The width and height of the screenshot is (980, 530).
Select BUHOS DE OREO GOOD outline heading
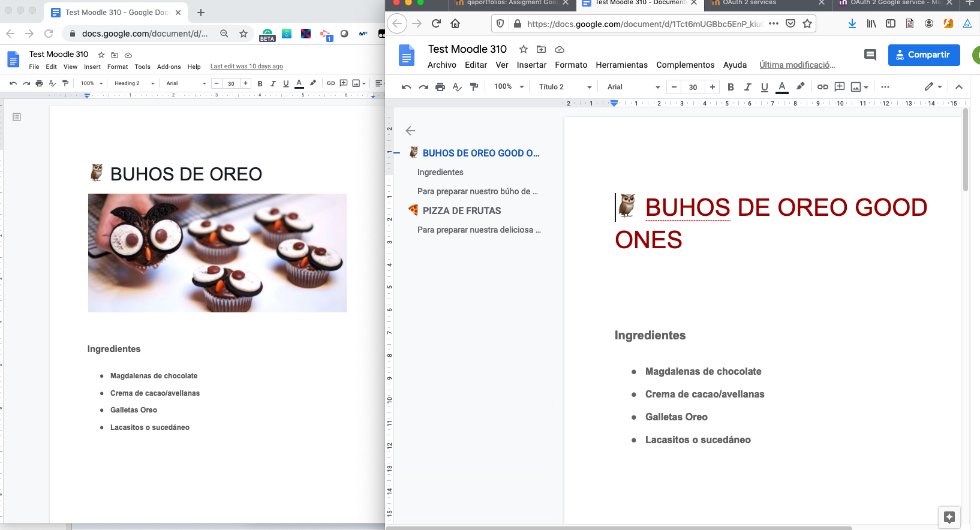481,153
